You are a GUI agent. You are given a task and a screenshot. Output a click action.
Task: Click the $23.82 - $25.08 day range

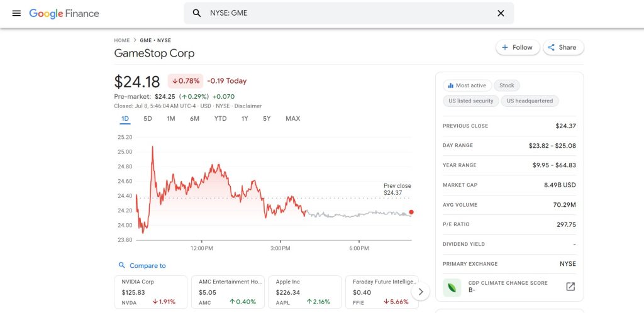tap(552, 146)
